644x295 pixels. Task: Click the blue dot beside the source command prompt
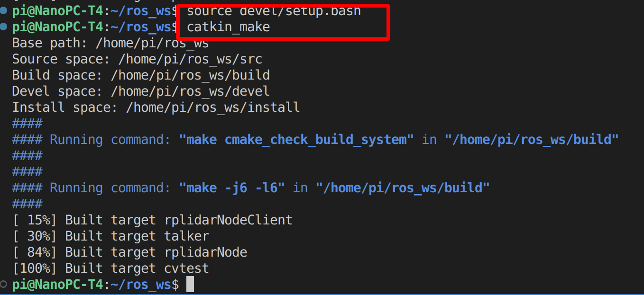click(4, 11)
